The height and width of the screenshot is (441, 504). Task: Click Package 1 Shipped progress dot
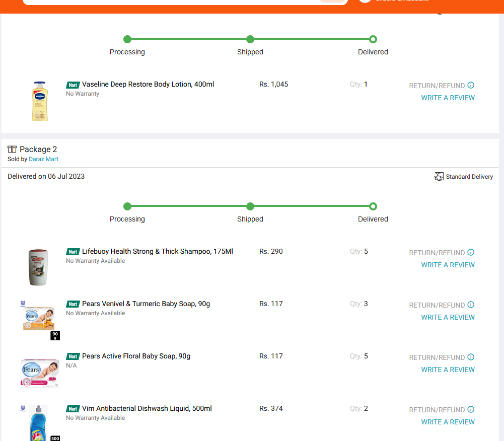250,39
